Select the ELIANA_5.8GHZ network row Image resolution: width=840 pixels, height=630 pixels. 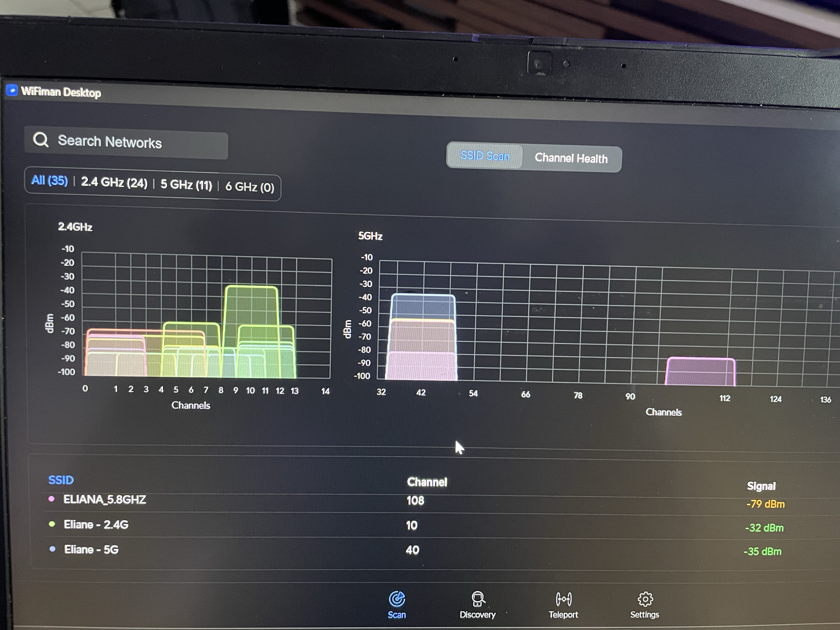point(105,499)
